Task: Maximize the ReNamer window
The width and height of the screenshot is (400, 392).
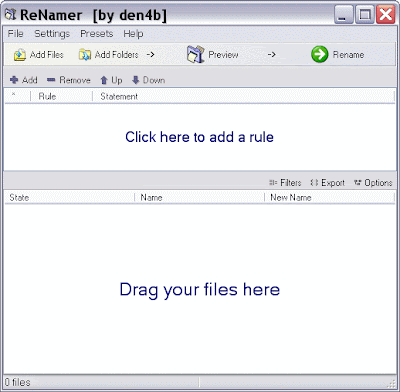Action: tap(364, 15)
